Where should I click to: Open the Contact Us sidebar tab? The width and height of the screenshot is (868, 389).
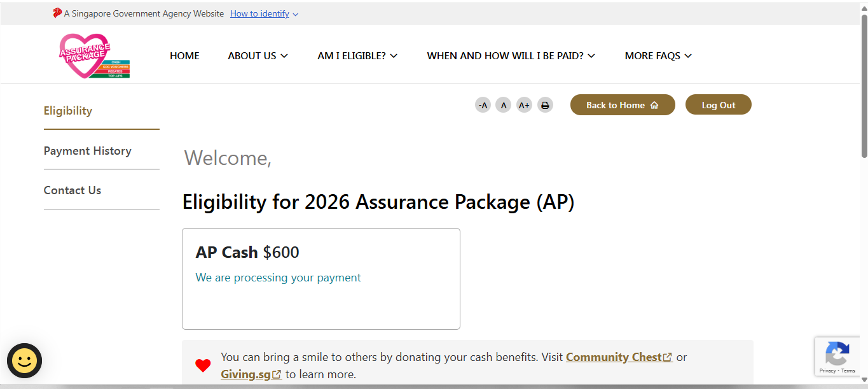(x=72, y=190)
